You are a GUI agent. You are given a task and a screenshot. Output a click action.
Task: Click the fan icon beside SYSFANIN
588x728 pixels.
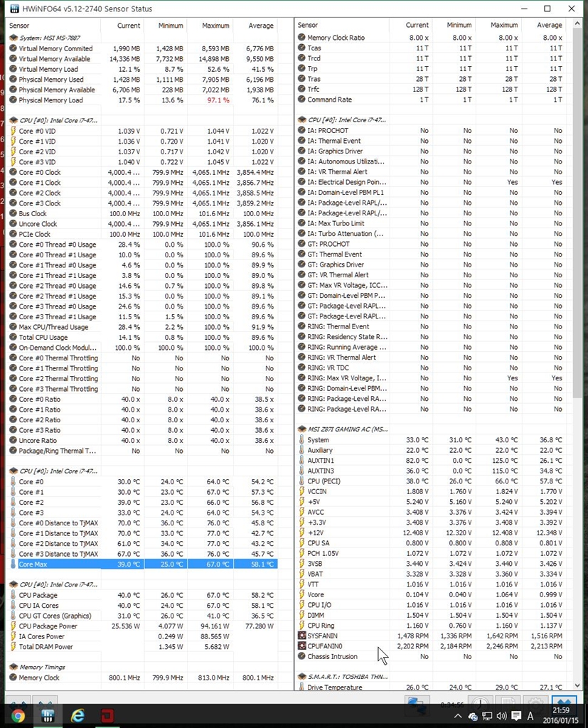click(x=302, y=636)
